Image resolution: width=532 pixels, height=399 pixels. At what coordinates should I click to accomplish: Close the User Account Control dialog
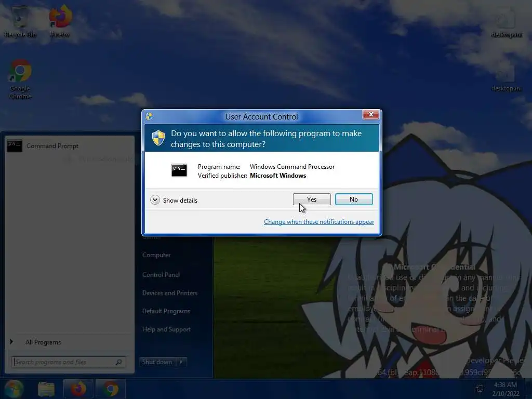coord(371,114)
